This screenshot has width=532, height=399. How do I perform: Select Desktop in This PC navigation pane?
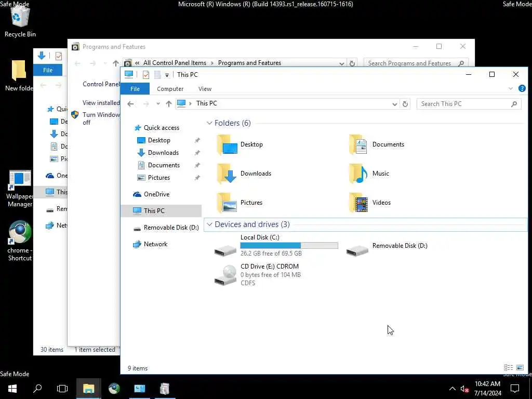coord(159,140)
